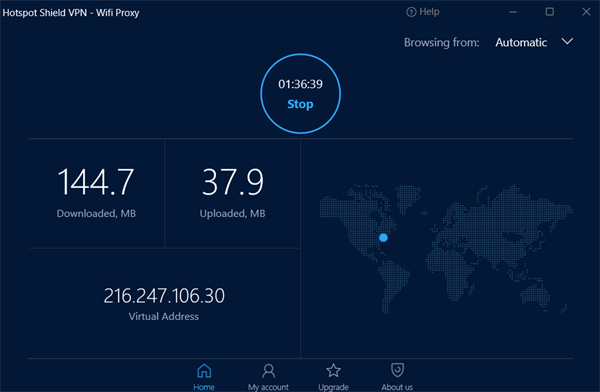Click the Hotspot Shield VPN window title
600x392 pixels.
[71, 13]
